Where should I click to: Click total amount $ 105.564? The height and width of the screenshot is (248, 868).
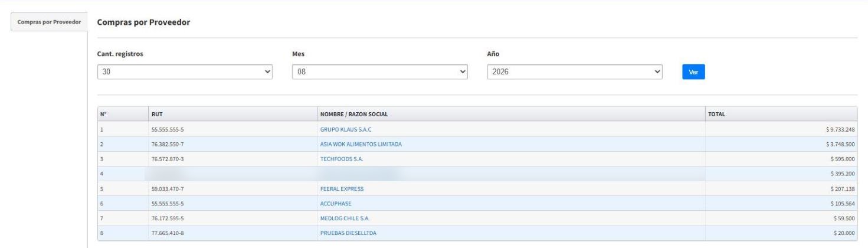(842, 204)
